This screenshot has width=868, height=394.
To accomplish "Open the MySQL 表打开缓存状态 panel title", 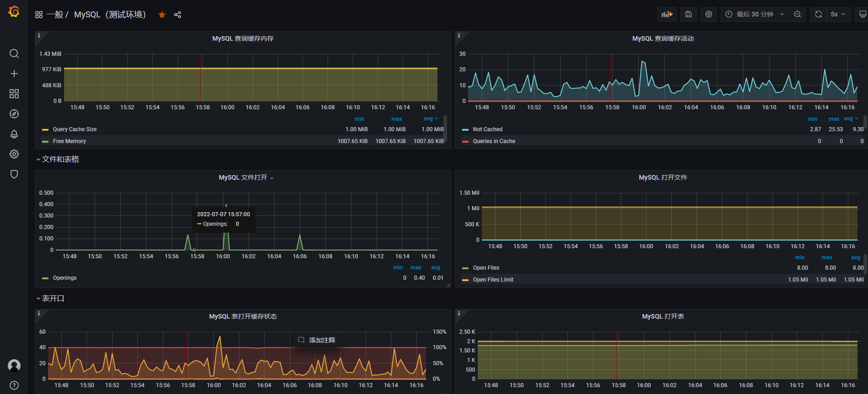I will click(243, 316).
